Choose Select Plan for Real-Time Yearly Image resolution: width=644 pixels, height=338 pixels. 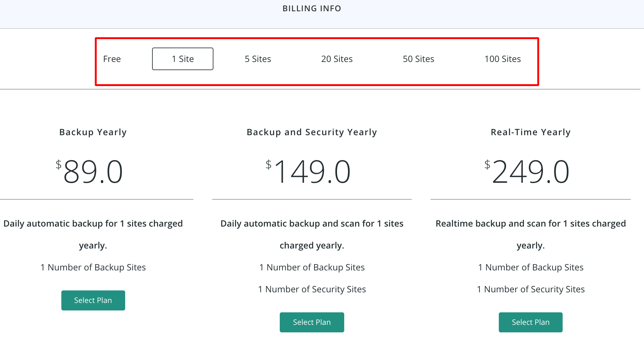pos(530,322)
